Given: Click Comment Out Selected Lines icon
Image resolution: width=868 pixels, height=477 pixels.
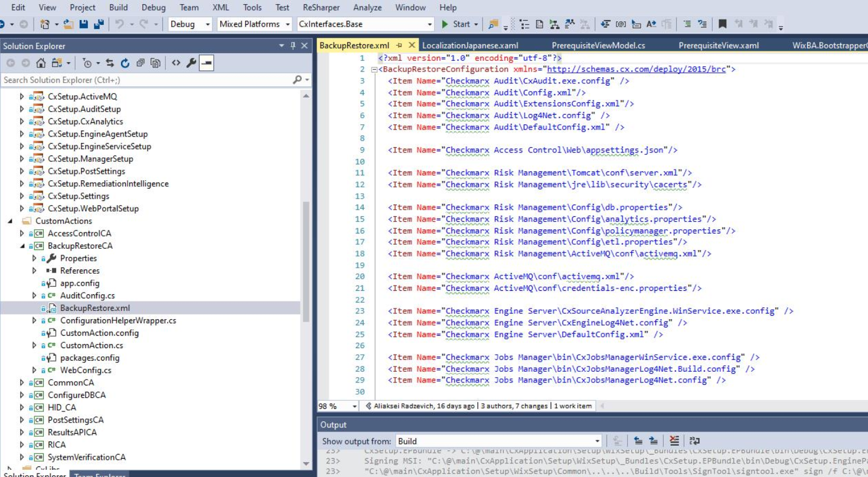Looking at the screenshot, I should pyautogui.click(x=687, y=24).
